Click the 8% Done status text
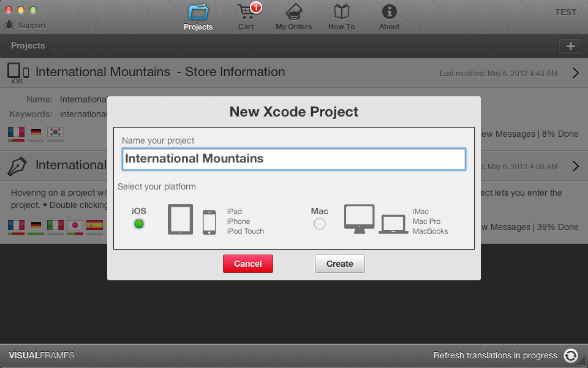Screen dimensions: 588x368 560,134
